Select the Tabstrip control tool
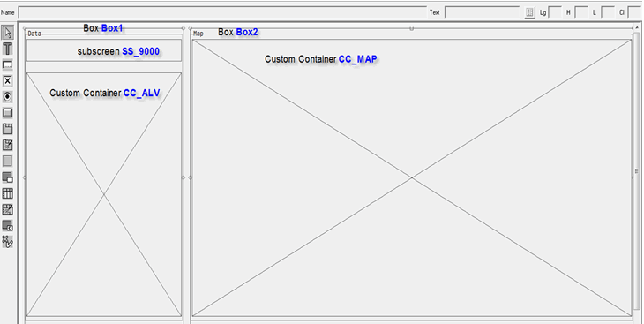 pos(8,129)
